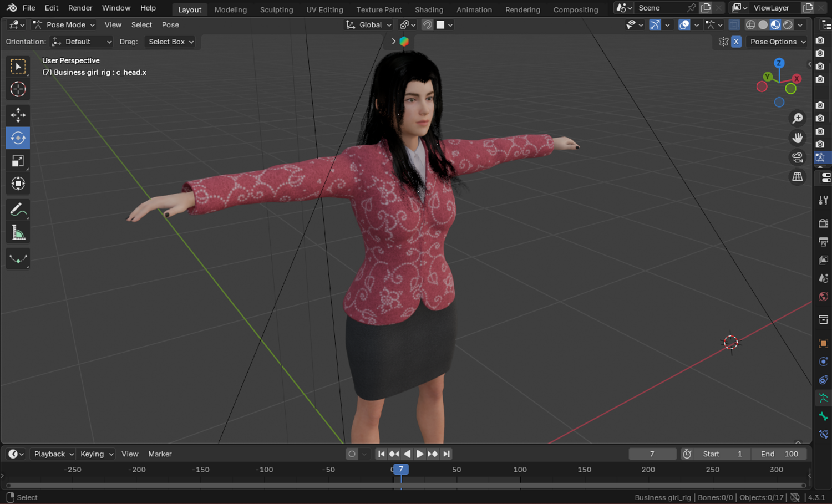Image resolution: width=832 pixels, height=504 pixels.
Task: Pin the Scene with pushpin icon
Action: click(x=691, y=8)
